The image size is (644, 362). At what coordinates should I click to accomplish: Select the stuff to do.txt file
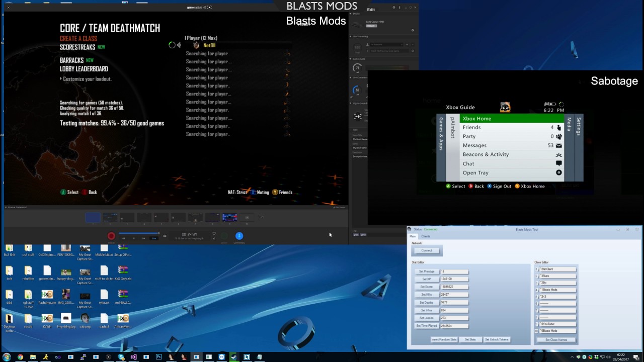point(104,273)
